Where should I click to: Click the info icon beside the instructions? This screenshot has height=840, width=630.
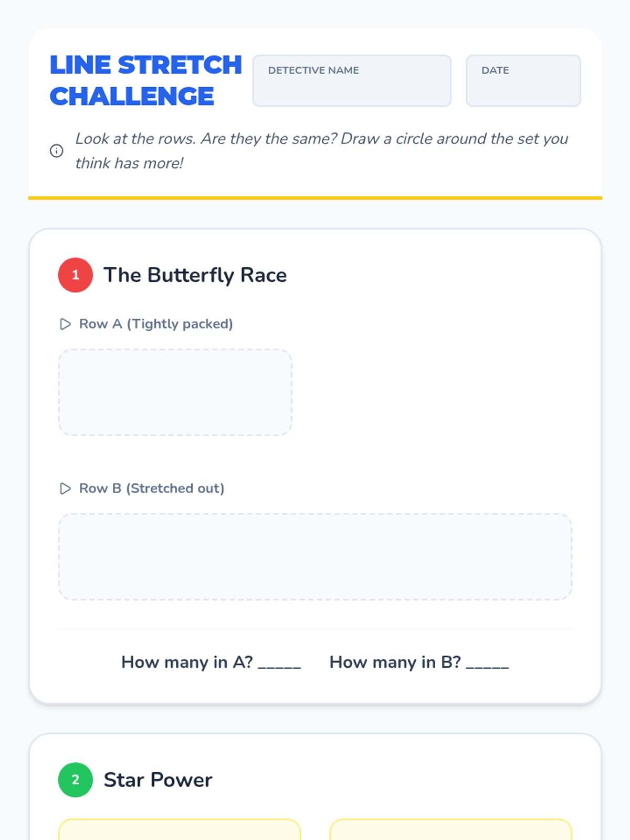tap(57, 151)
